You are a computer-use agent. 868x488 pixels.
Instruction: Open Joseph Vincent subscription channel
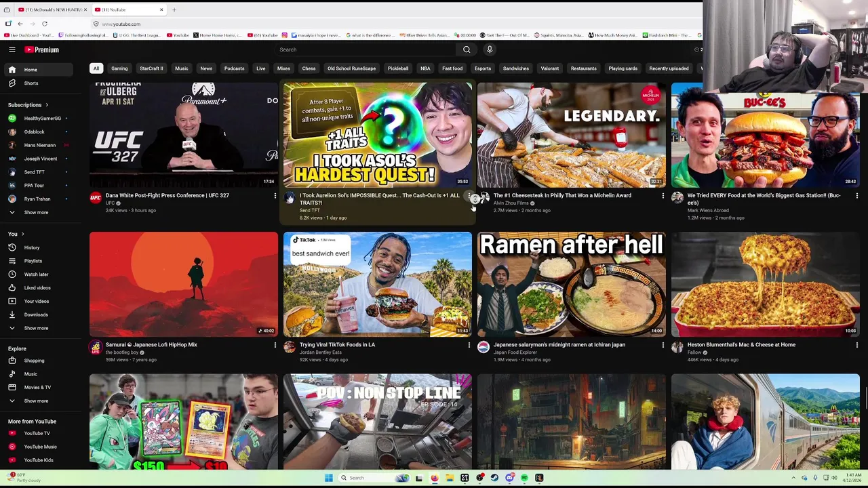pos(38,159)
